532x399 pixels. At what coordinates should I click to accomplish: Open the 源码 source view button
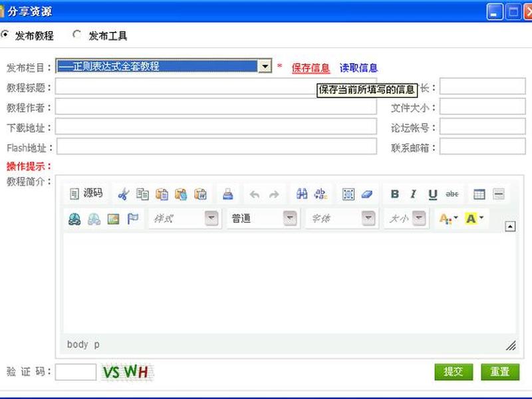point(86,194)
